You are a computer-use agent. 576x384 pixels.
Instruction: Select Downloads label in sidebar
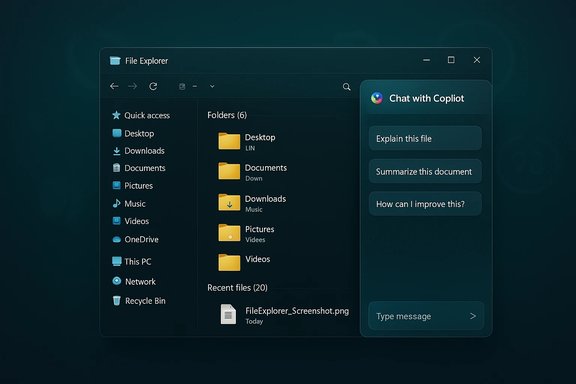[144, 151]
